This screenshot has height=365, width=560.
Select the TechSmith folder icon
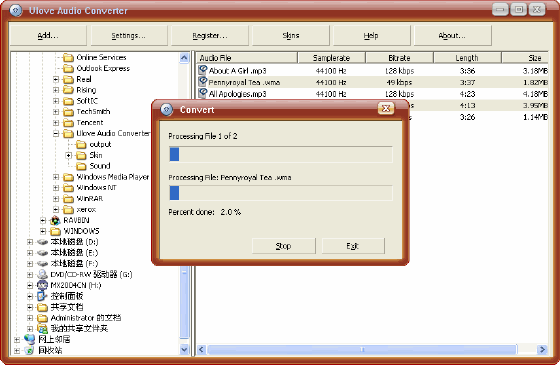(68, 112)
